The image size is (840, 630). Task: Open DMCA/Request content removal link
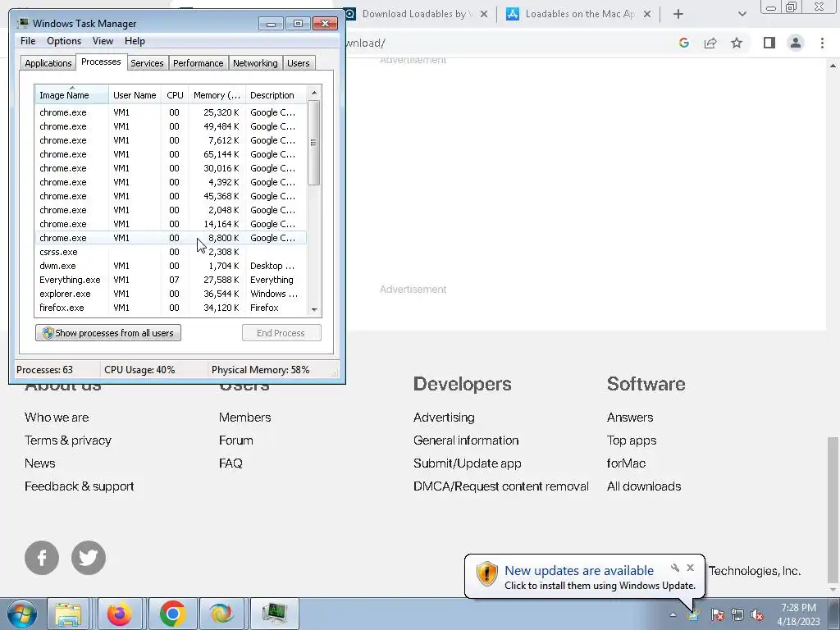coord(501,486)
